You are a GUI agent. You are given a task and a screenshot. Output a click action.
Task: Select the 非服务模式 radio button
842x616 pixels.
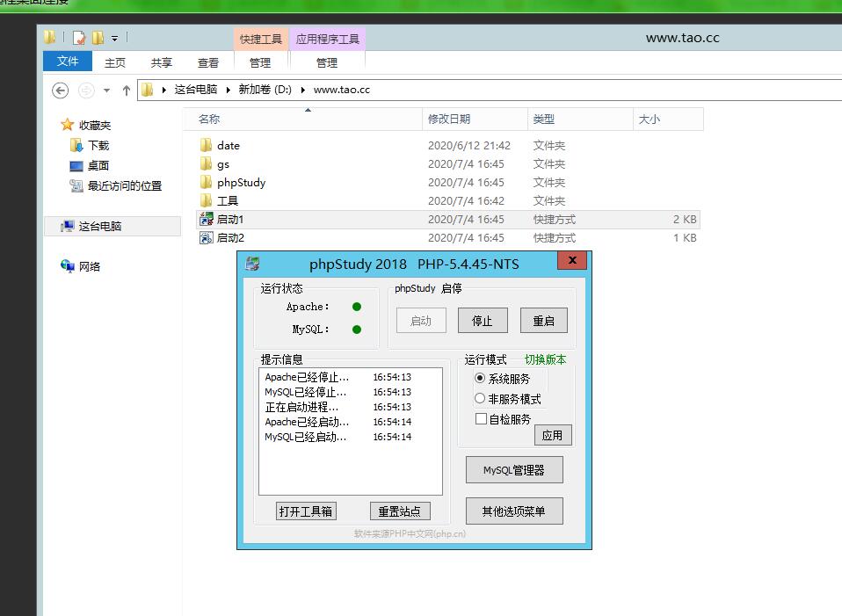pos(480,399)
